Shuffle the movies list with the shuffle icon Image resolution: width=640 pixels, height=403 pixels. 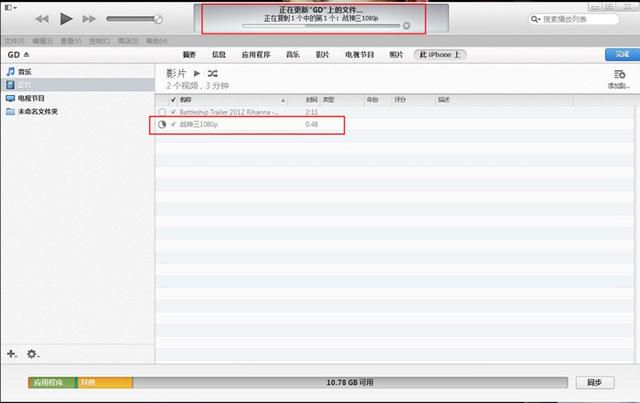pyautogui.click(x=213, y=73)
